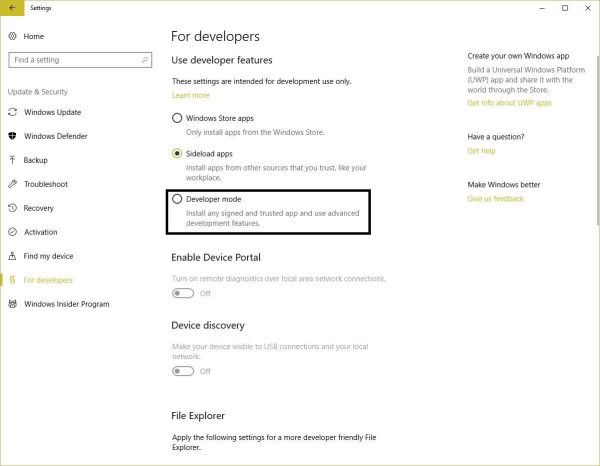Click the Recovery history clock icon
This screenshot has height=466, width=600.
pos(13,208)
